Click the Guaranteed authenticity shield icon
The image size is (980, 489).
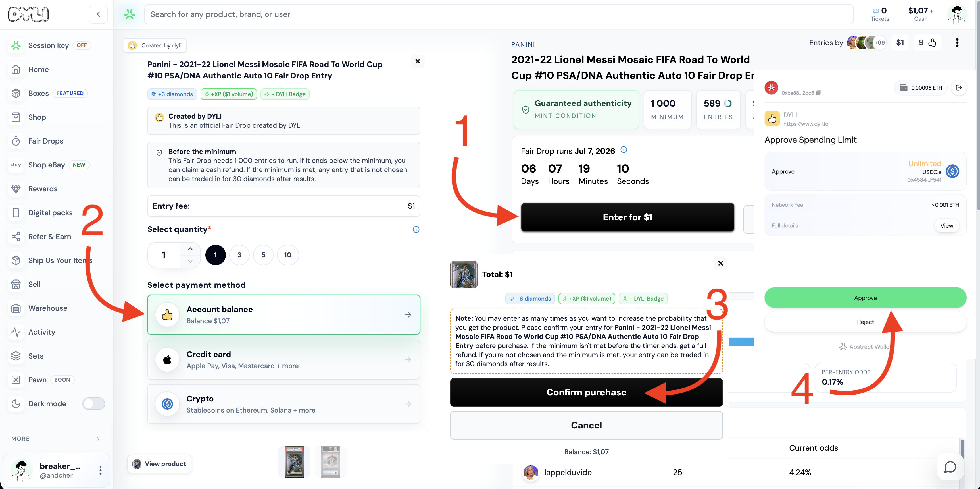coord(526,110)
